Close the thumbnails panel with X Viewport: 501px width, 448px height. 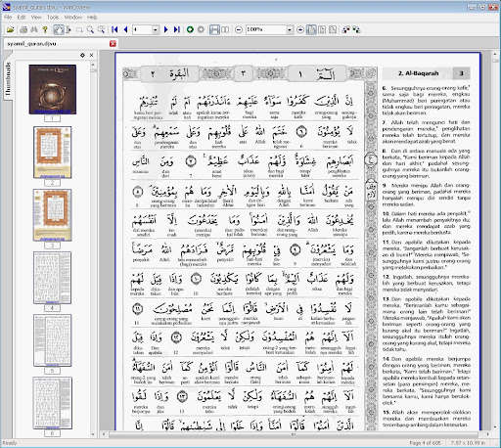[x=92, y=55]
